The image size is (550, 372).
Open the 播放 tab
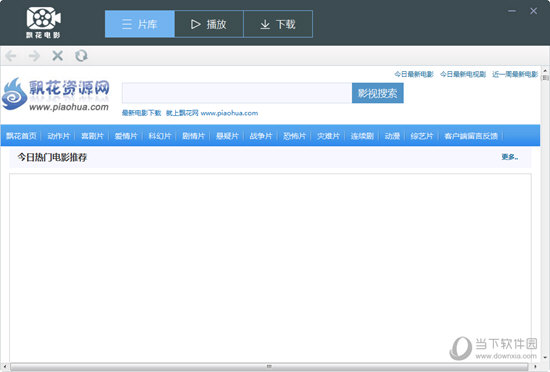click(209, 24)
